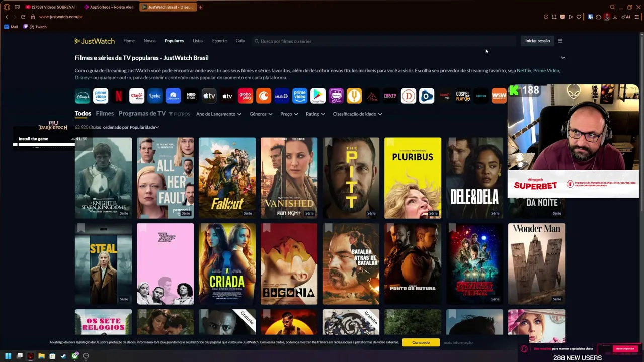Go to the Populares menu item

click(x=174, y=41)
